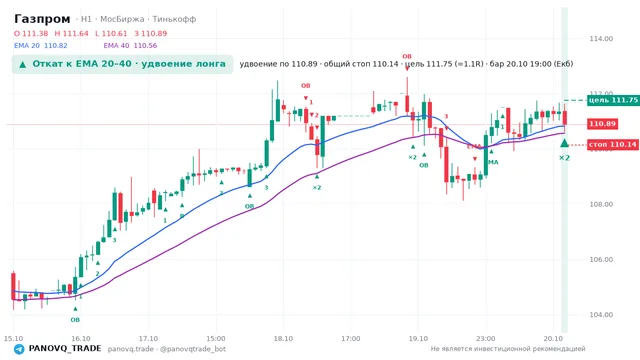Click the green triangle in the signal badge
The width and height of the screenshot is (640, 360).
coord(23,64)
